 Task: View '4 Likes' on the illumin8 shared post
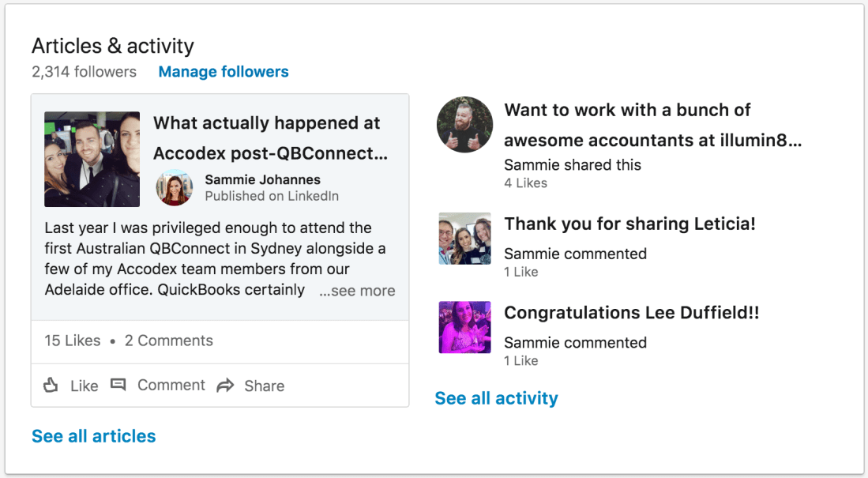point(525,183)
